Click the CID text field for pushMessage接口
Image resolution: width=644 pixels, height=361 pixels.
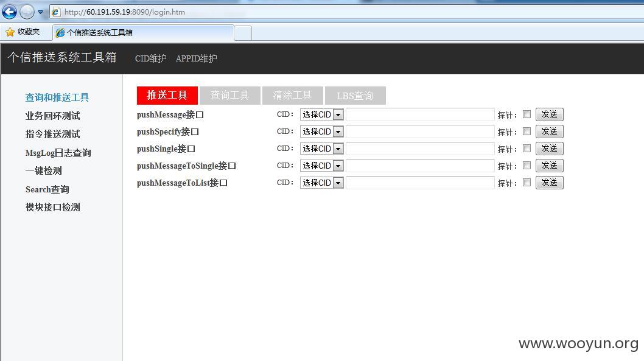420,114
